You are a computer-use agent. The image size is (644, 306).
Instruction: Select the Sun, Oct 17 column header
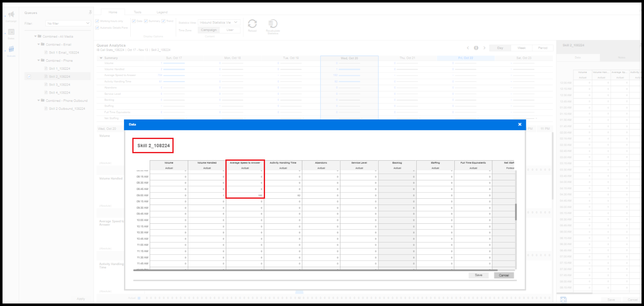[x=174, y=58]
